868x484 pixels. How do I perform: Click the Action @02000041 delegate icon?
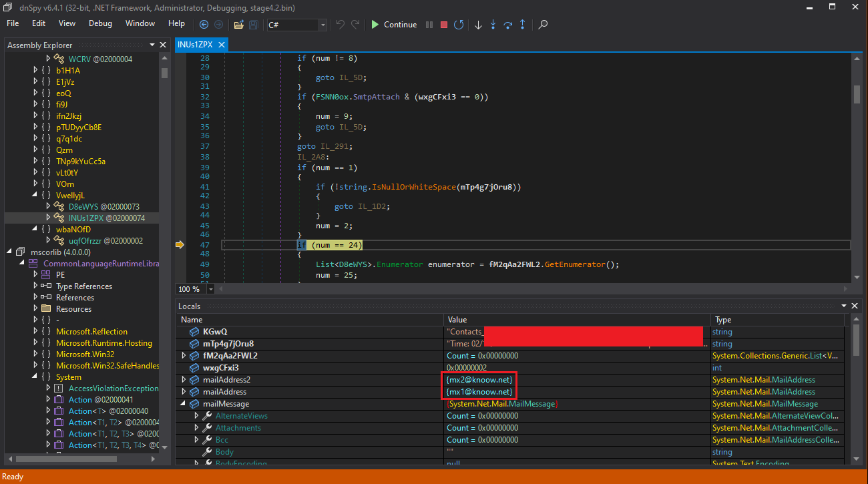tap(58, 399)
